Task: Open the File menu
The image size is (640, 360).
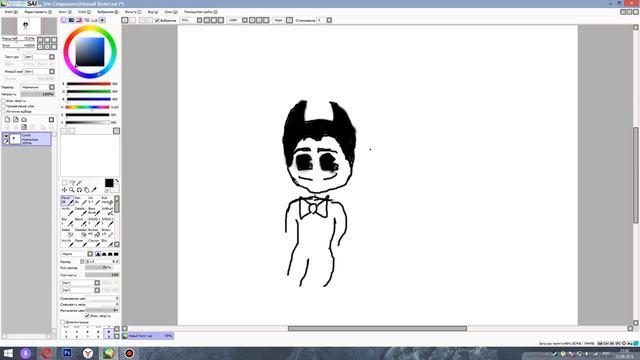Action: point(10,12)
